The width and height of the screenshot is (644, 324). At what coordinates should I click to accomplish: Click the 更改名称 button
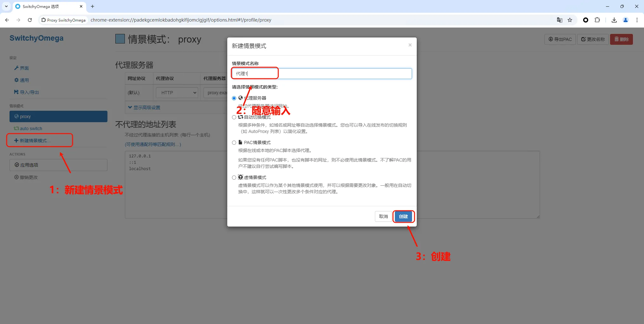point(593,39)
